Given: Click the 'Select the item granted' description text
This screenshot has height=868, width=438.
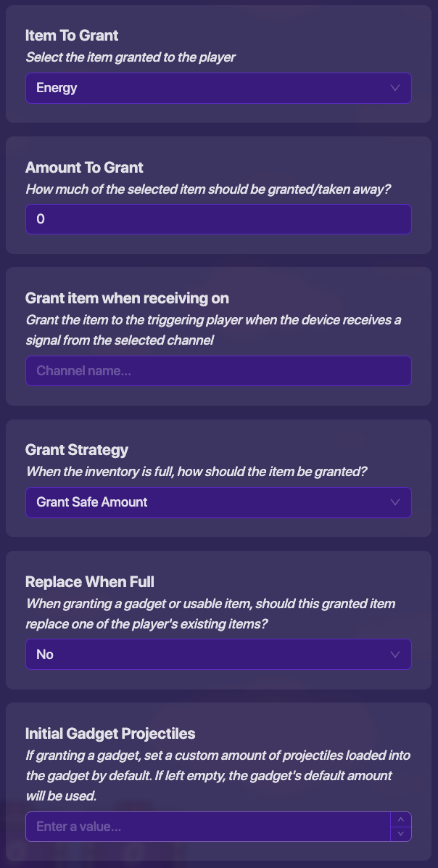Looking at the screenshot, I should tap(131, 57).
